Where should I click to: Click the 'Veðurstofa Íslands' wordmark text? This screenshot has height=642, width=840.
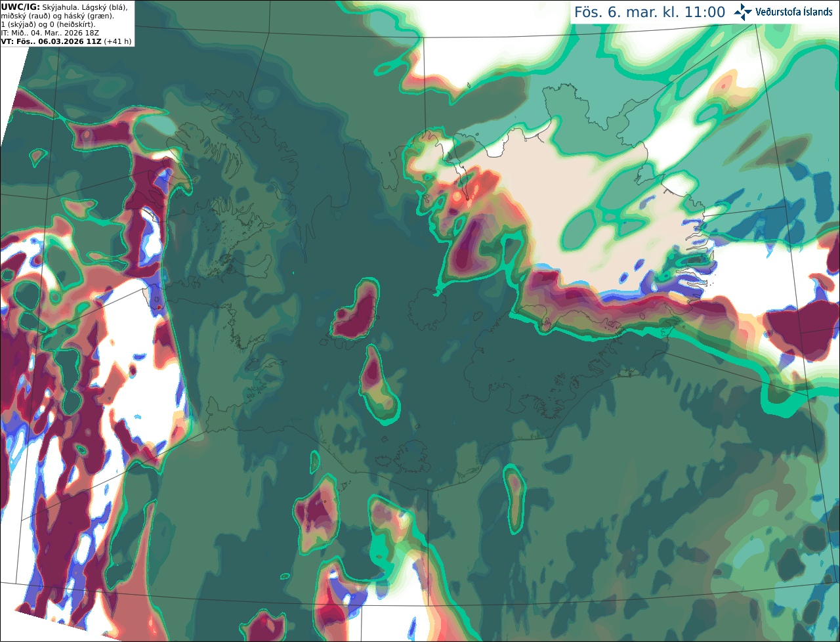[x=794, y=12]
